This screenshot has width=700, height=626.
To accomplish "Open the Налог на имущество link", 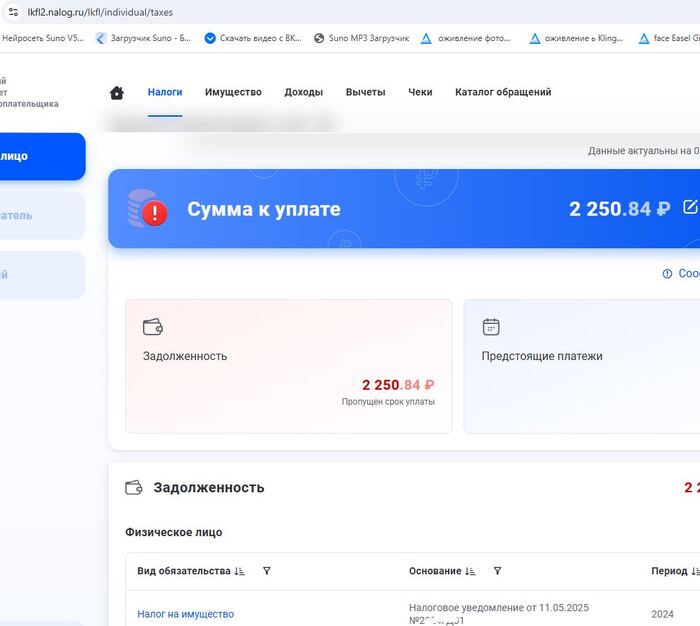I will 185,614.
